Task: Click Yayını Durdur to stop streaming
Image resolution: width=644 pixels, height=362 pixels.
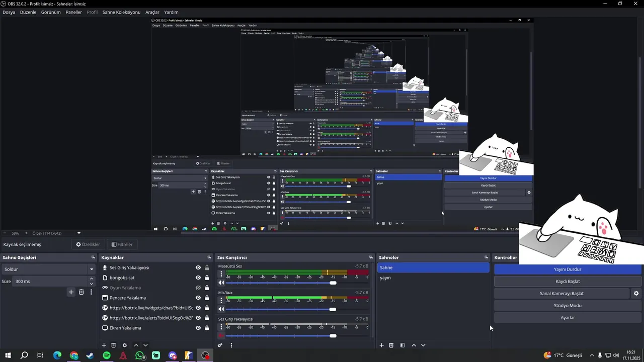Action: 568,269
